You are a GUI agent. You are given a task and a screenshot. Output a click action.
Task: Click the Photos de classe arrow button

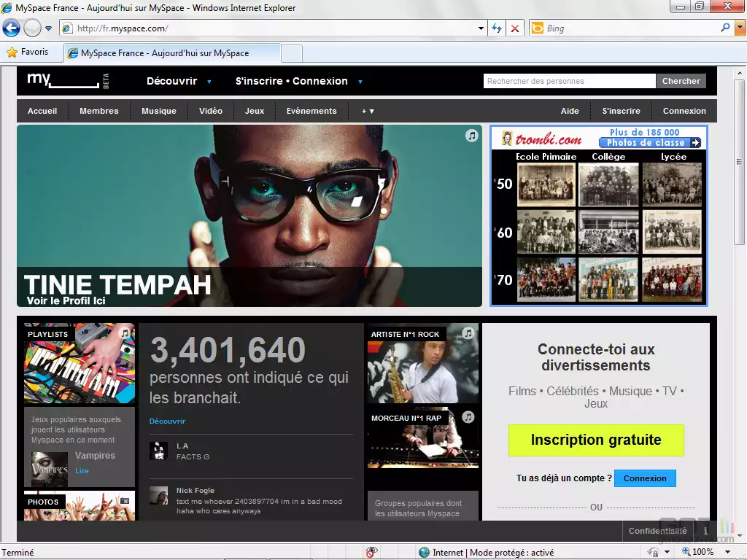point(650,142)
